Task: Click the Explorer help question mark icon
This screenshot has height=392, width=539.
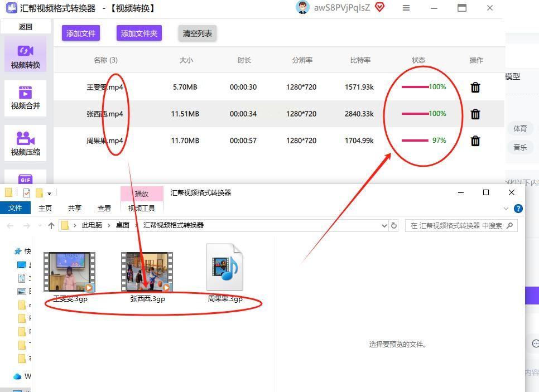Action: (518, 209)
